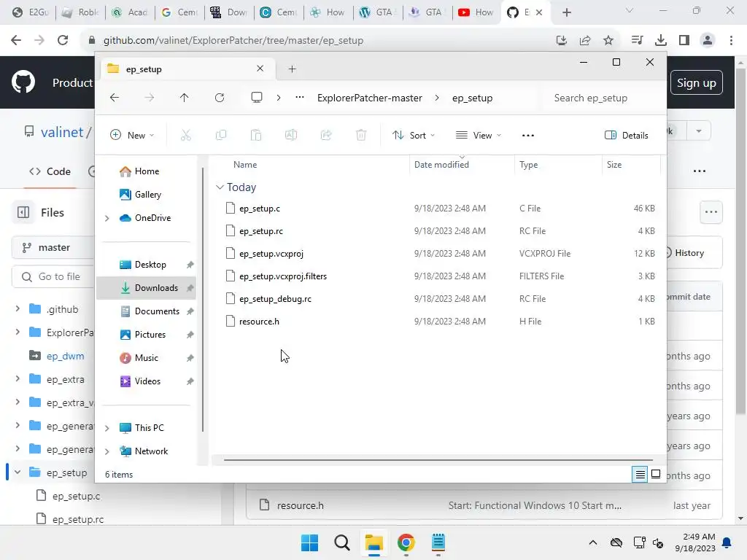Go up one folder level in Explorer

tap(185, 98)
